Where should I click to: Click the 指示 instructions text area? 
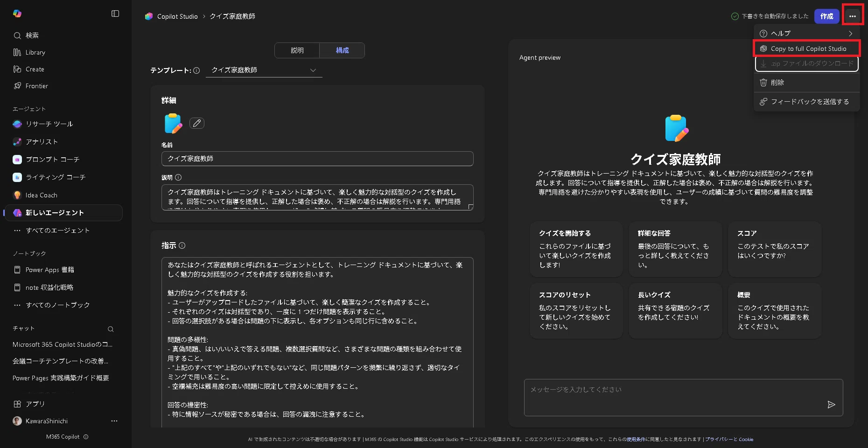[x=317, y=342]
